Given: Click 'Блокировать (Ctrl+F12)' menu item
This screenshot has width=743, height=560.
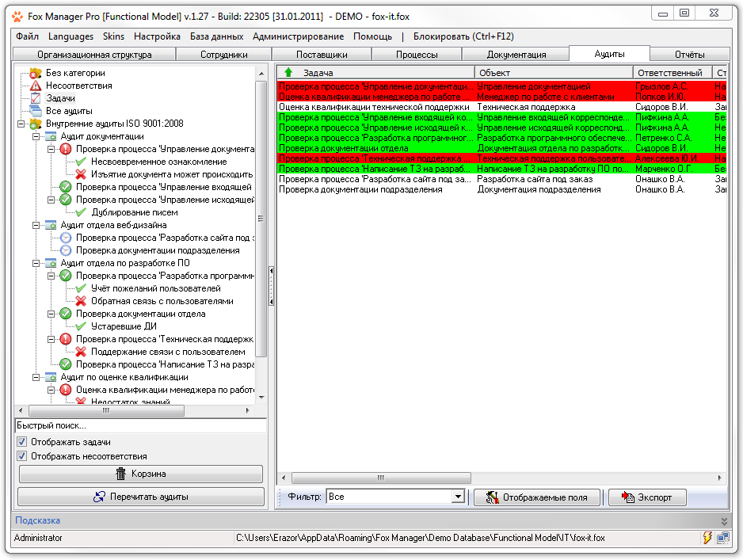Looking at the screenshot, I should [463, 36].
